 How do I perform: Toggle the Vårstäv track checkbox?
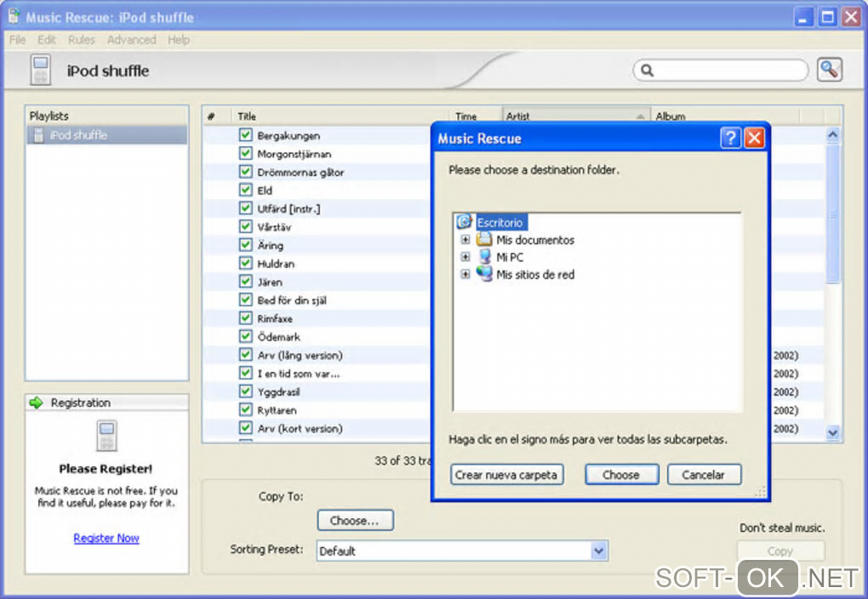(246, 225)
